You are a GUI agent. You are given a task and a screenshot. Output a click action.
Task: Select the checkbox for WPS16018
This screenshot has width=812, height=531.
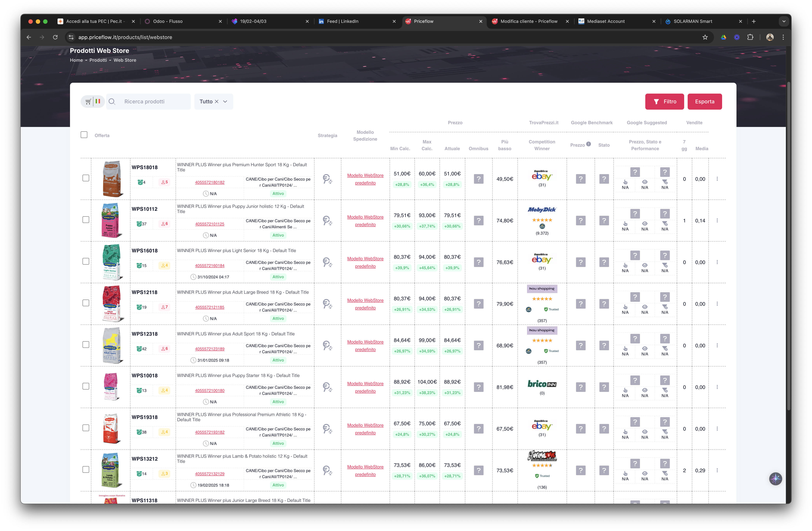point(86,261)
